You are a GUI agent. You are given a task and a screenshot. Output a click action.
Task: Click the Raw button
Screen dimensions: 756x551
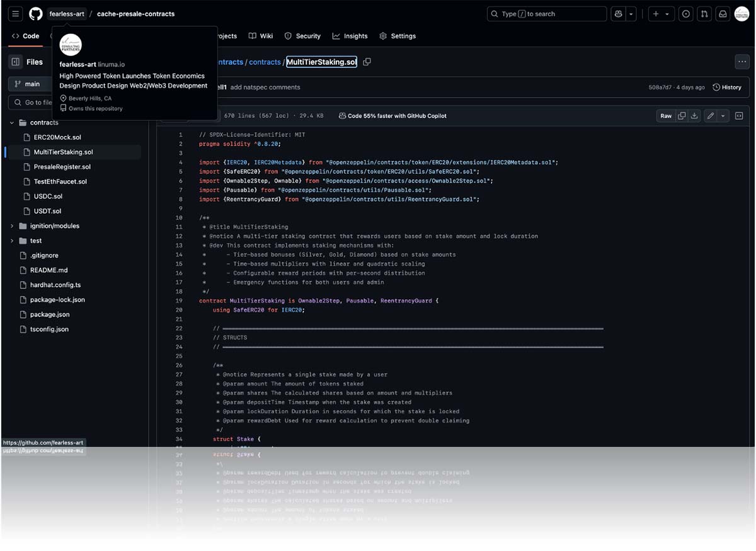(665, 116)
